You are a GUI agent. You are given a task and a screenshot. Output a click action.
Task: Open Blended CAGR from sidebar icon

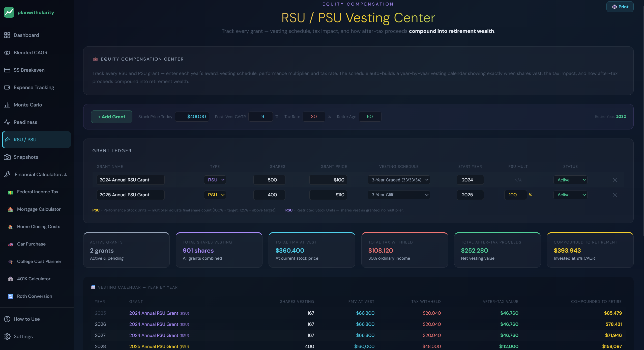(x=7, y=52)
